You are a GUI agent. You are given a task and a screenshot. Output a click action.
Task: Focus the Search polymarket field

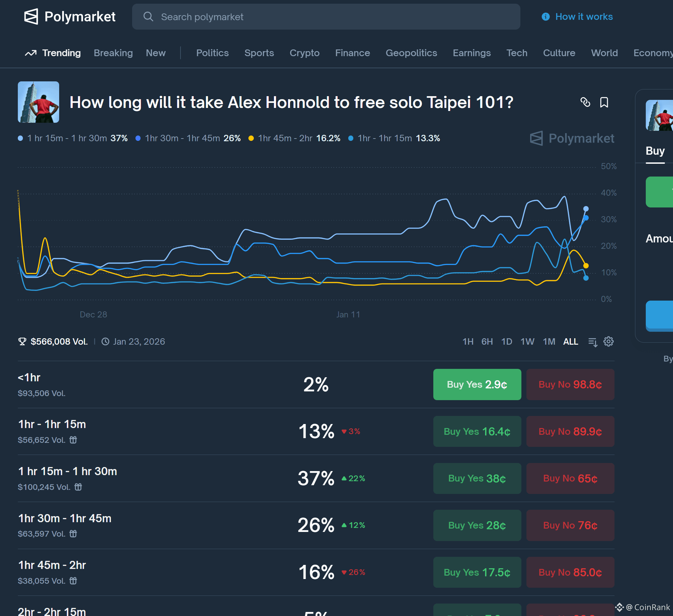click(x=325, y=17)
